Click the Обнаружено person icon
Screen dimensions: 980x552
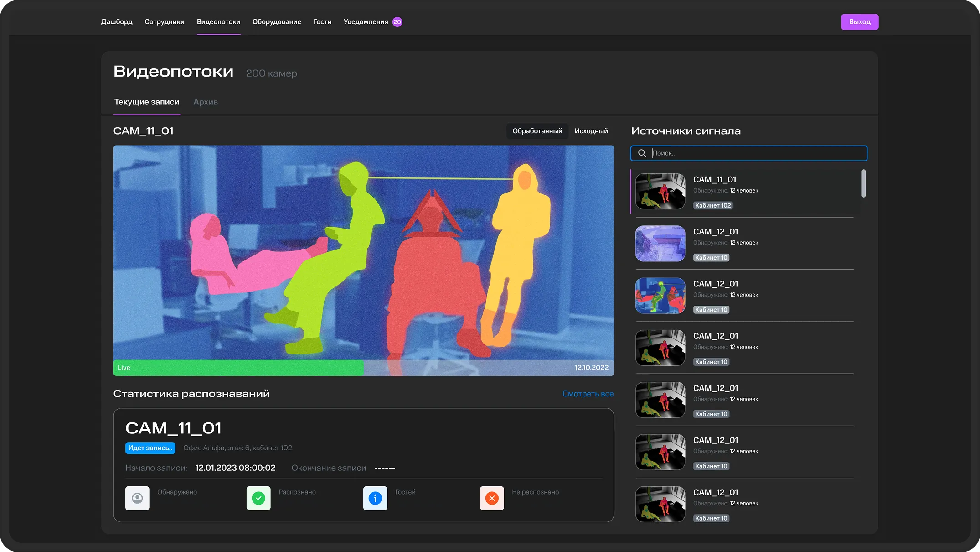pos(137,498)
